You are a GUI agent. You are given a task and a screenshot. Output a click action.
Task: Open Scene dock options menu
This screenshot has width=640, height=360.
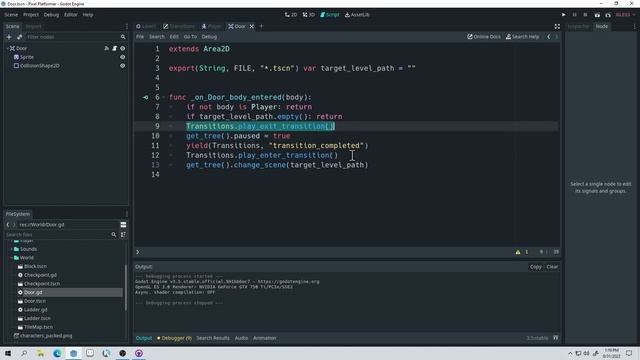tap(127, 26)
